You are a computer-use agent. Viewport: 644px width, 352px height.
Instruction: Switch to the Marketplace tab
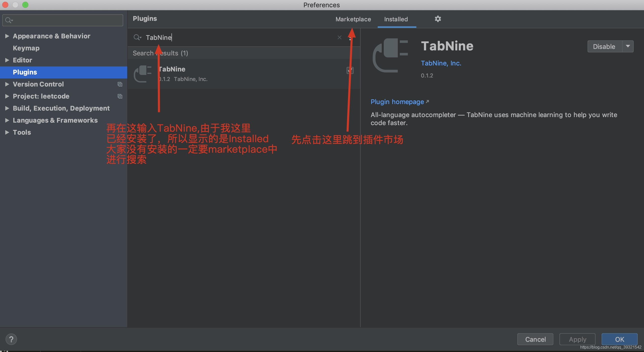(x=353, y=19)
